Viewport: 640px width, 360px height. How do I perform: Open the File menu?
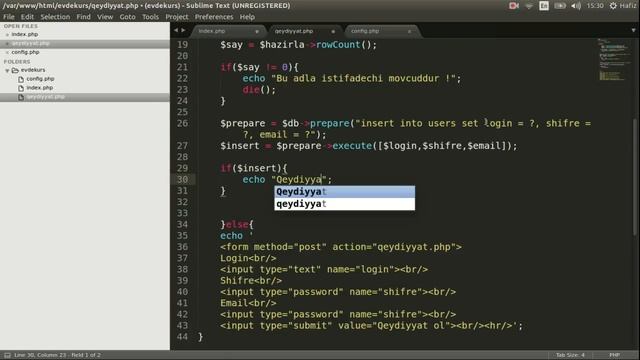pyautogui.click(x=9, y=17)
